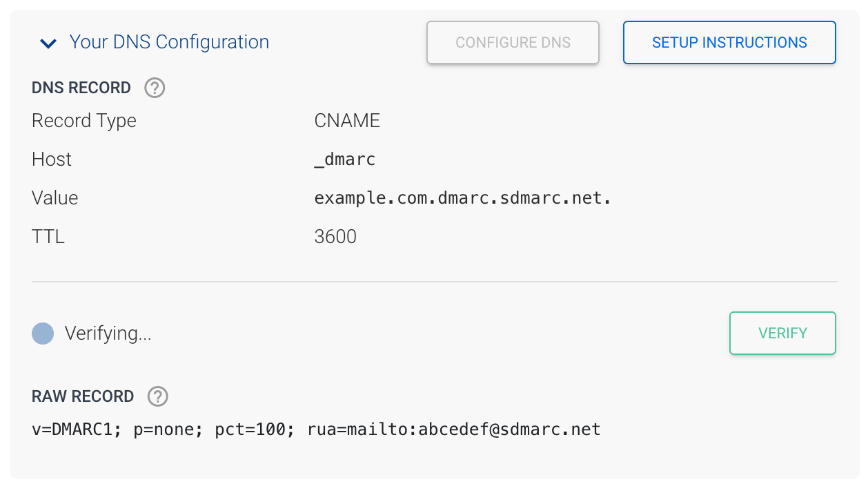Click the Your DNS Configuration heading
The image size is (868, 493).
(x=168, y=42)
